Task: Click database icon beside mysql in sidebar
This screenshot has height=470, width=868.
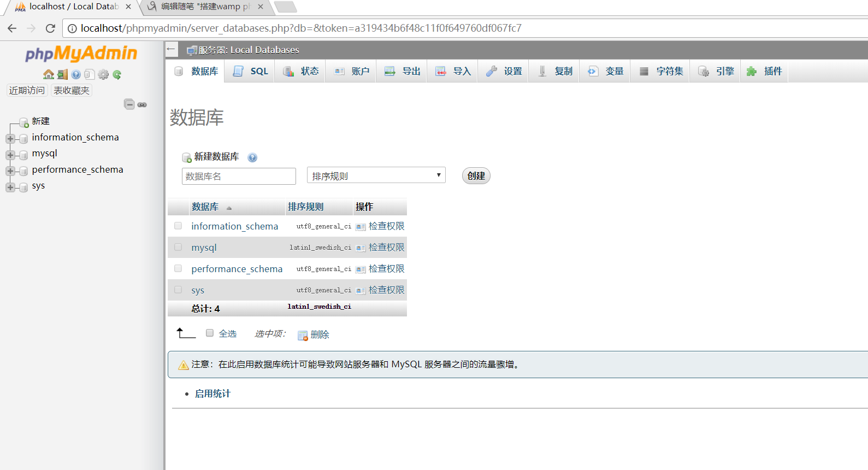Action: click(23, 155)
